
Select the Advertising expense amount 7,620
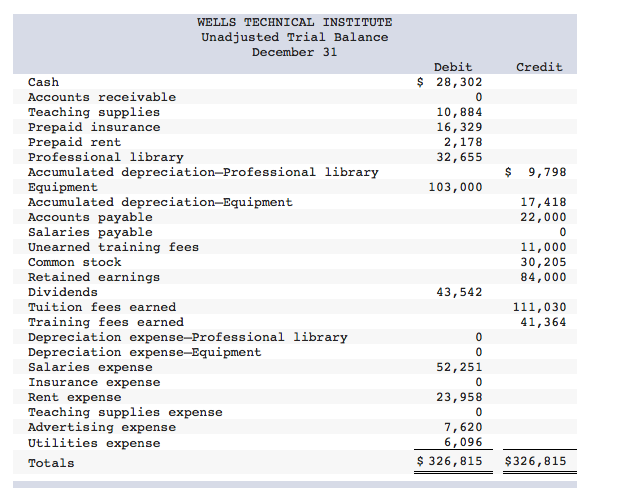pos(463,427)
